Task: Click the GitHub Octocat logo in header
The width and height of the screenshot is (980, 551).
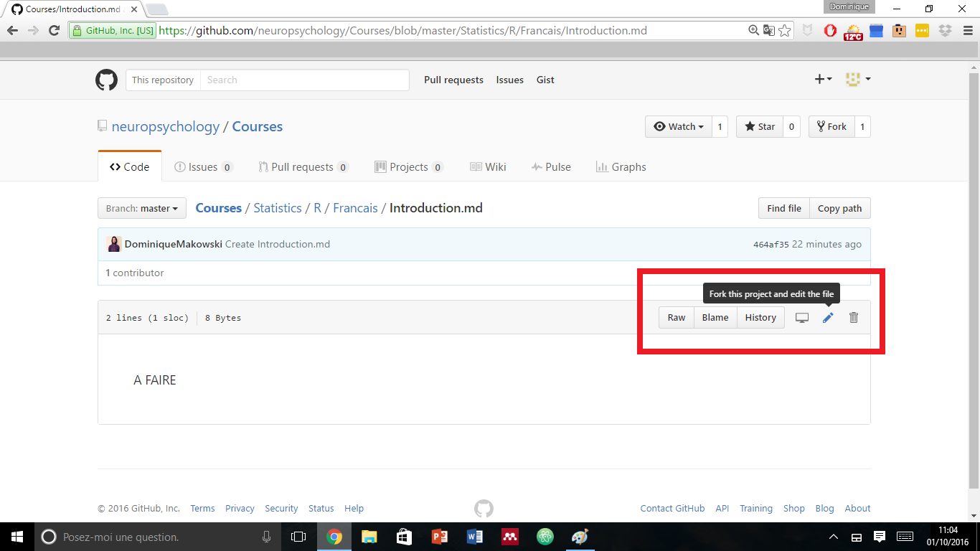Action: tap(106, 80)
